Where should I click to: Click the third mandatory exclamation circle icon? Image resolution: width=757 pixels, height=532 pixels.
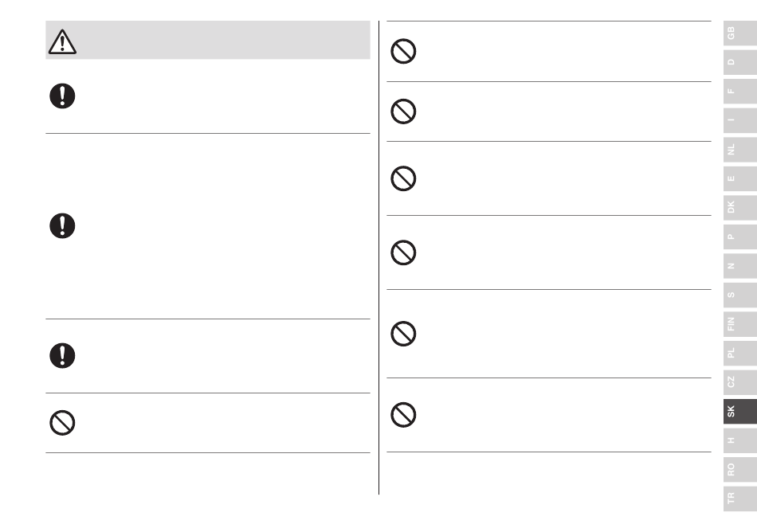coord(62,355)
